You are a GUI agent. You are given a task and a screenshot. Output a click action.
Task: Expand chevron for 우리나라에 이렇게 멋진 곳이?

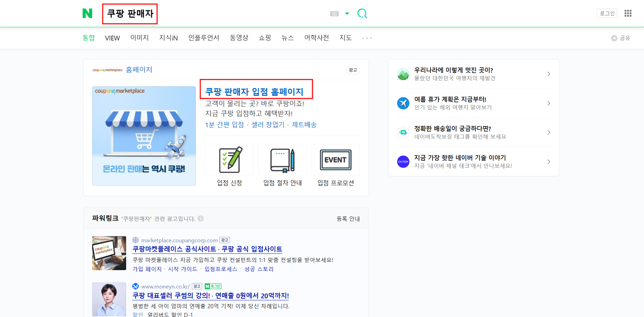coord(548,74)
